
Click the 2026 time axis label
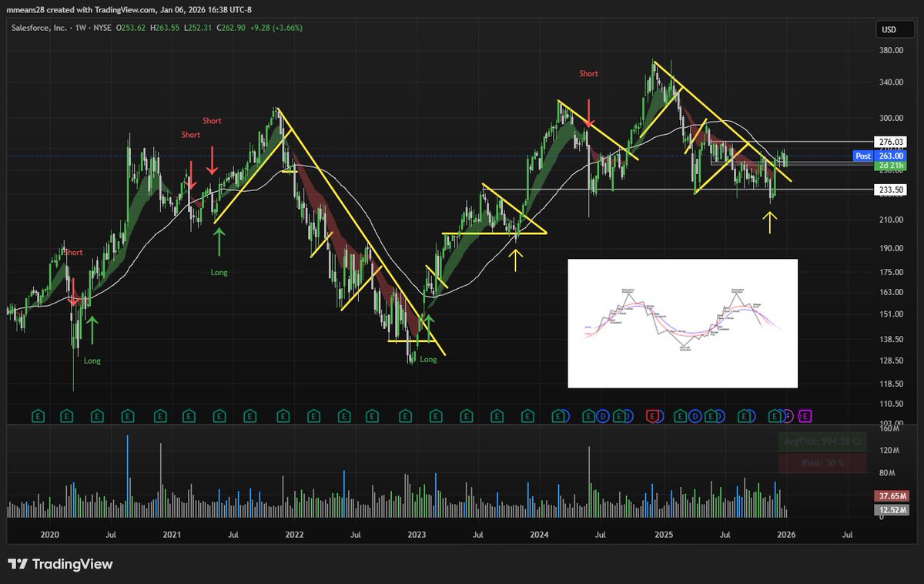coord(785,533)
